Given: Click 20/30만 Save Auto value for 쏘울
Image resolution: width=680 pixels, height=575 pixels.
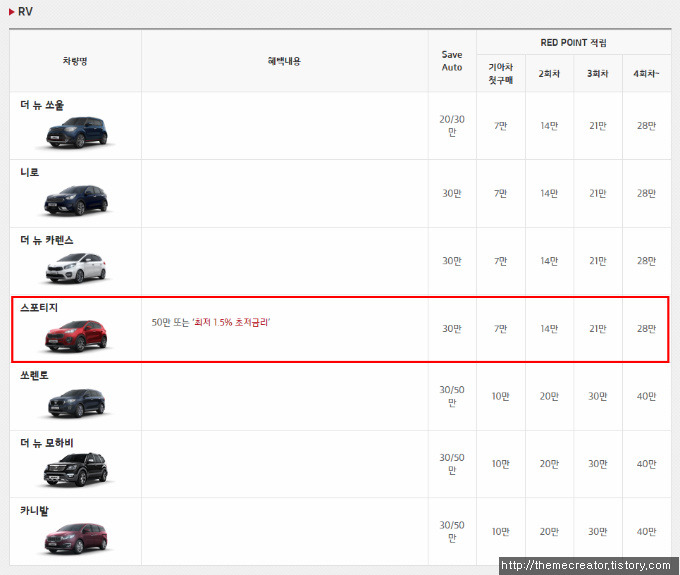Looking at the screenshot, I should 452,125.
